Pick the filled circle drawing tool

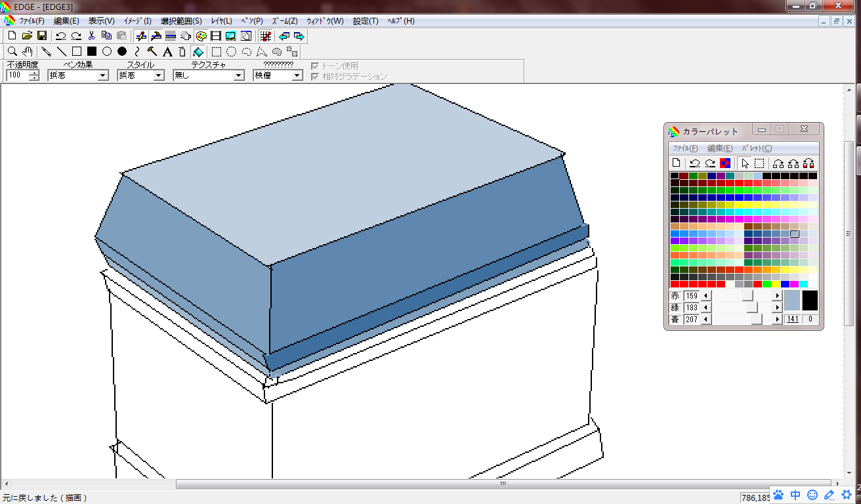122,51
